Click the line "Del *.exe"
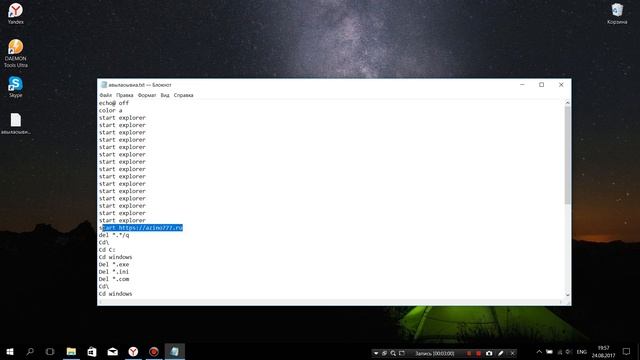Viewport: 640px width, 360px height. (x=114, y=264)
